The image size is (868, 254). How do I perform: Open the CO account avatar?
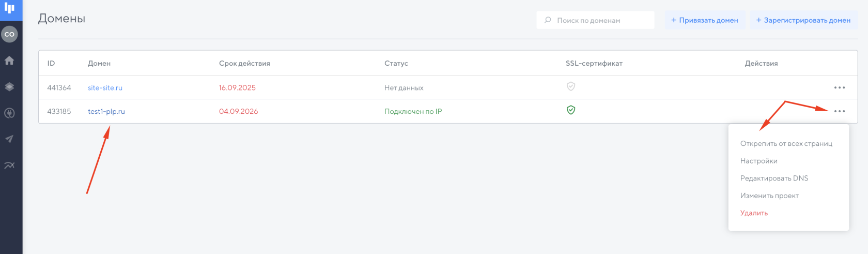(x=9, y=34)
